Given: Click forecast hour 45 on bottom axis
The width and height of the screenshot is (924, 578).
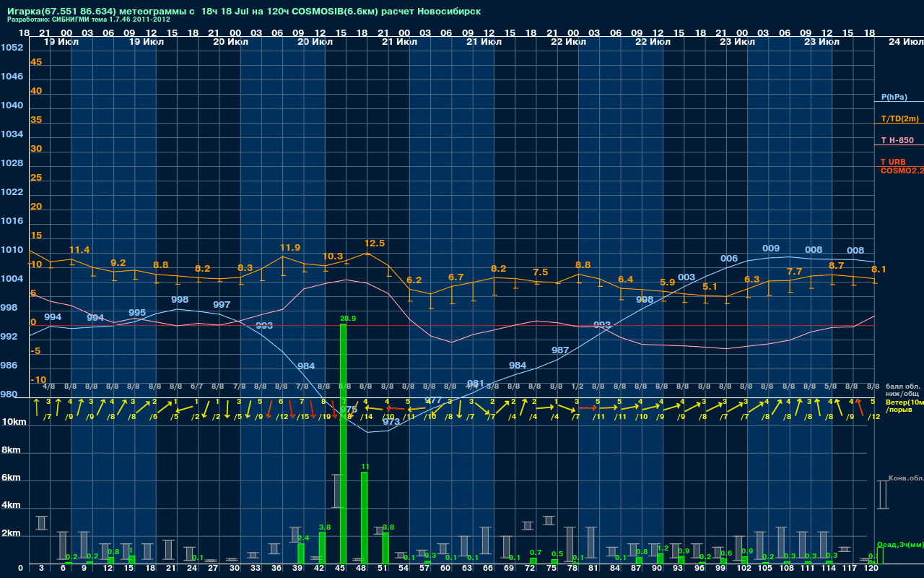Looking at the screenshot, I should click(x=339, y=569).
